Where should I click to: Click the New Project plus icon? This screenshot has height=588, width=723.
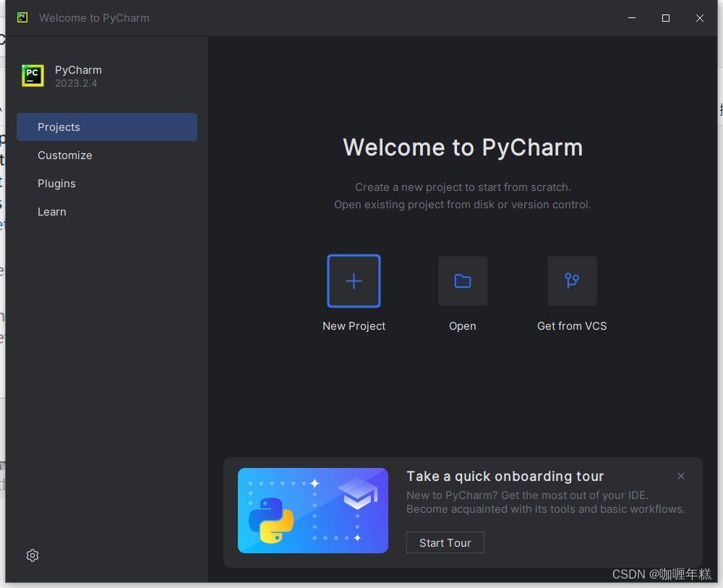pyautogui.click(x=354, y=281)
